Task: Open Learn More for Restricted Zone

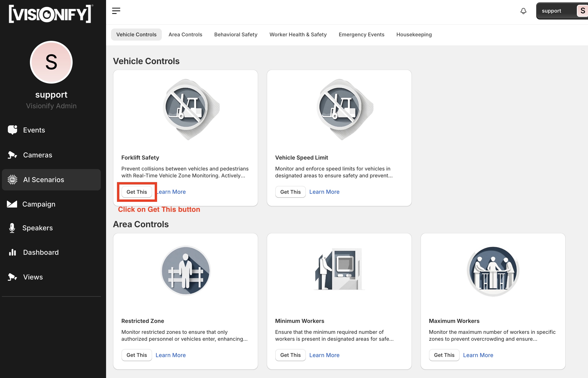Action: [171, 355]
